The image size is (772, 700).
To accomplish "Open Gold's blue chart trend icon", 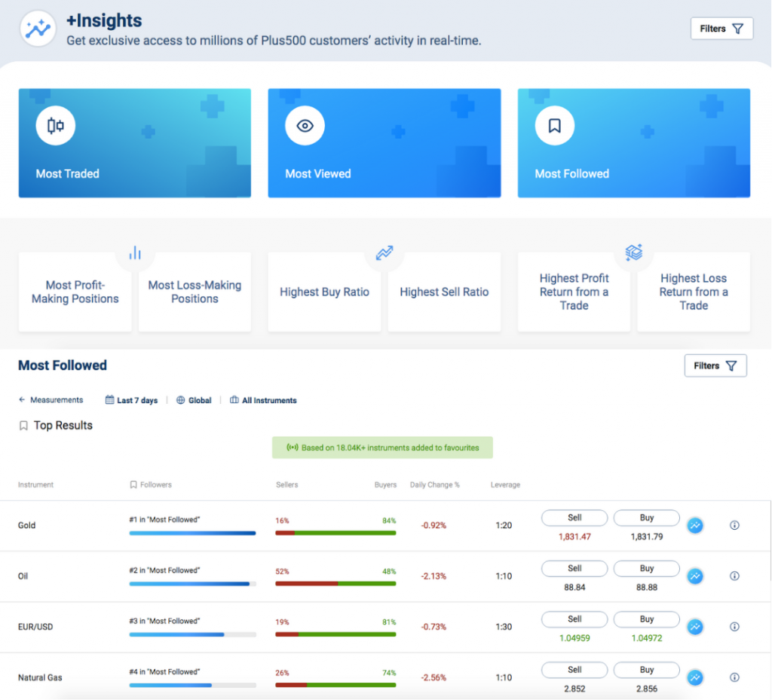I will coord(695,526).
